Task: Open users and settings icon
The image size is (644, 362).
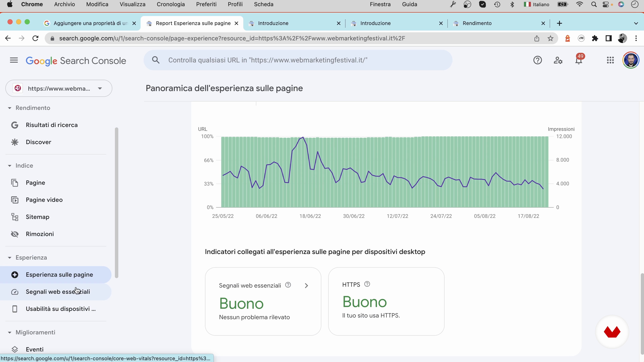Action: (558, 60)
